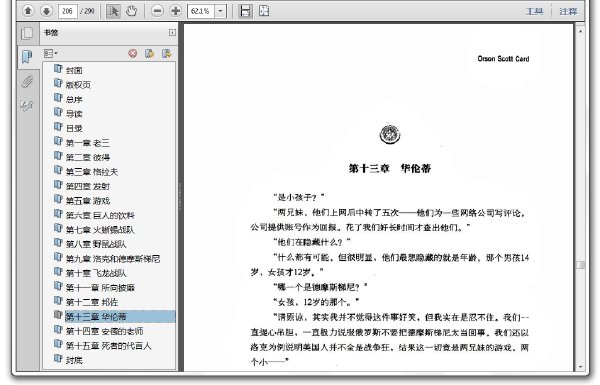Open the 目录 bookmark
Viewport: 600px width, 385px height.
pyautogui.click(x=74, y=129)
